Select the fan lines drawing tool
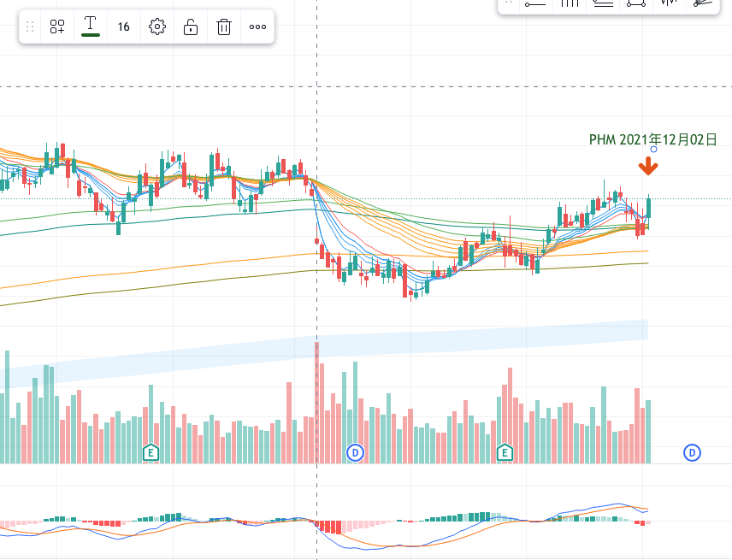The image size is (732, 560). (702, 3)
